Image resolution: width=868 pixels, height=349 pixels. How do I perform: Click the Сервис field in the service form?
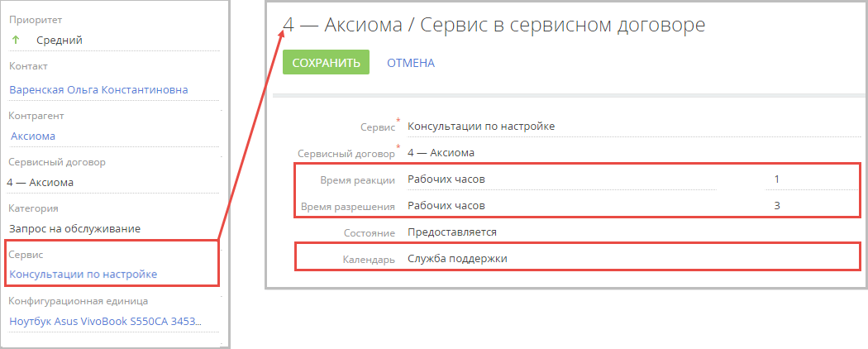634,127
